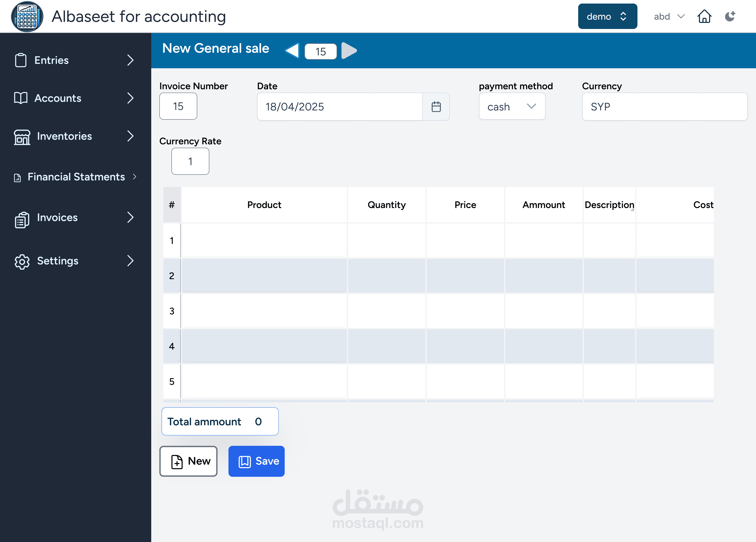The image size is (756, 542).
Task: Expand the Entries sidebar menu
Action: coord(130,60)
